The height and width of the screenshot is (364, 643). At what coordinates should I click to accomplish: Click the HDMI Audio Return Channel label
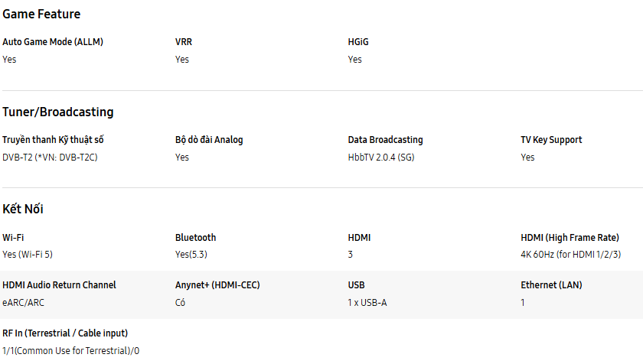[x=59, y=285]
